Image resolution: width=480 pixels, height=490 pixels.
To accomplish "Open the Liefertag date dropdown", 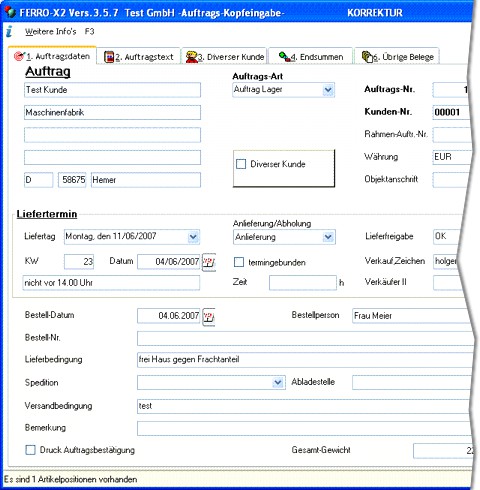I will [x=193, y=237].
